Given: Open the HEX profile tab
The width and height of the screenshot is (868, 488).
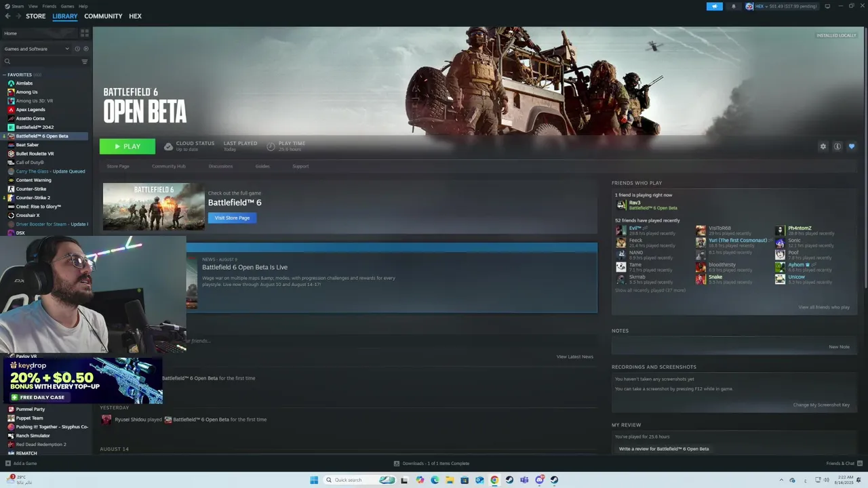Looking at the screenshot, I should click(136, 16).
